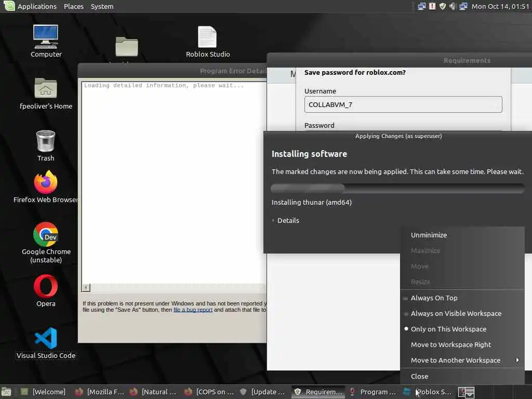532x399 pixels.
Task: Select Only on This Workspace option
Action: [462, 329]
